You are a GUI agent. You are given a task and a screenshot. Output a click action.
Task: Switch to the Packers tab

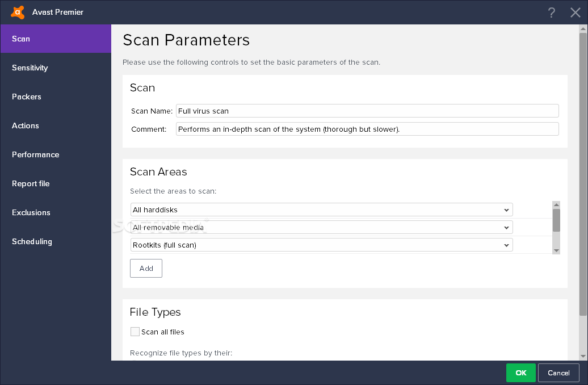click(x=56, y=97)
